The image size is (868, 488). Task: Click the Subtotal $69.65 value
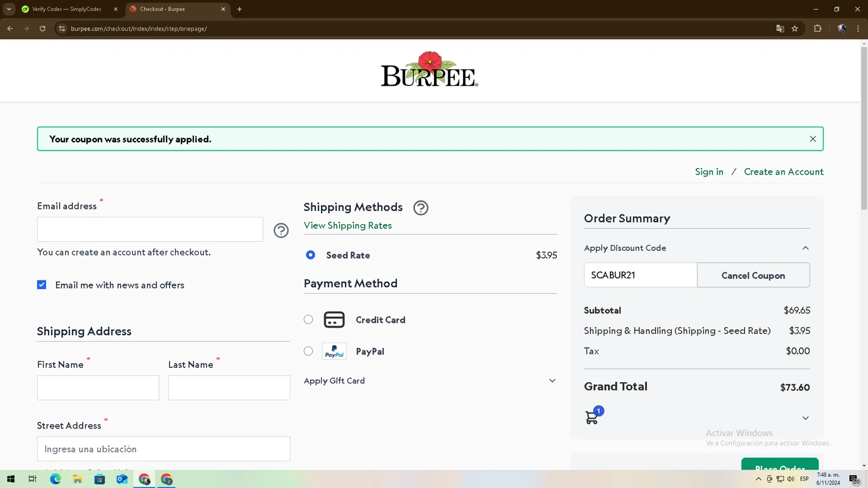click(x=797, y=310)
